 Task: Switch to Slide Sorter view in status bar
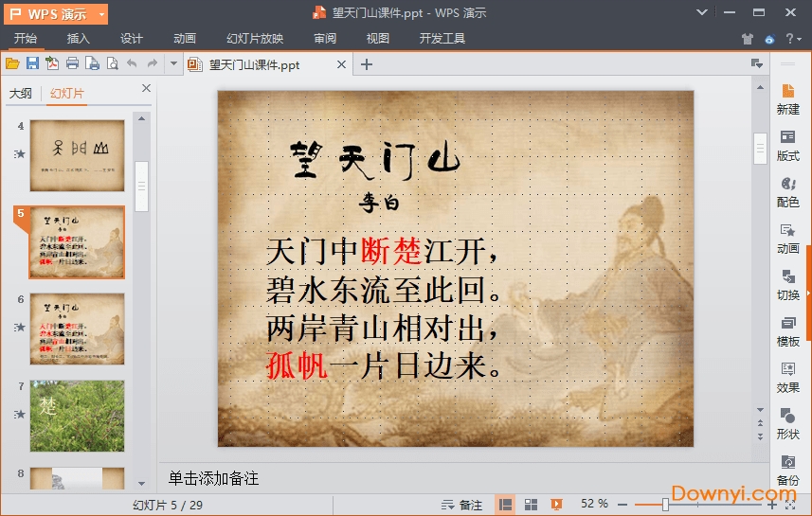(531, 504)
